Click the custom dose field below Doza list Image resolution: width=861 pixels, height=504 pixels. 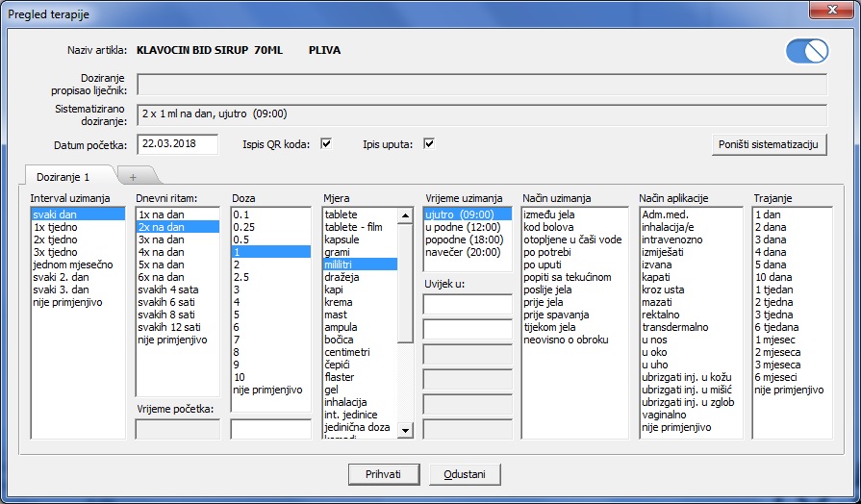click(x=270, y=429)
